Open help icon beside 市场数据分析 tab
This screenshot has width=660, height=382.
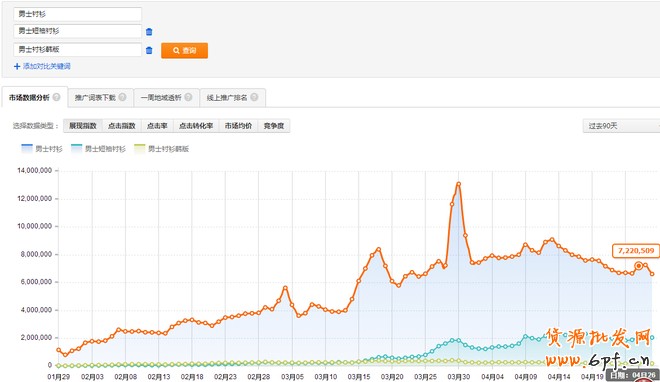(56, 97)
